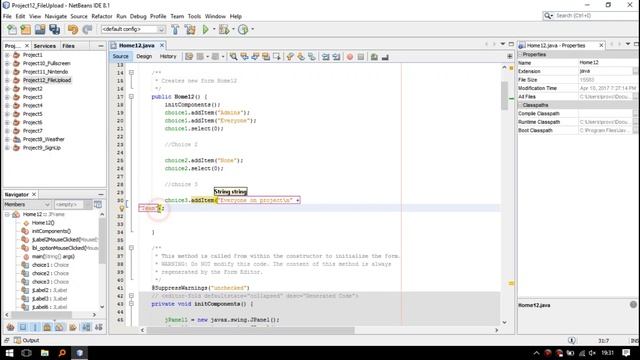Image resolution: width=640 pixels, height=360 pixels.
Task: Open the Run Project dropdown arrow
Action: [214, 29]
